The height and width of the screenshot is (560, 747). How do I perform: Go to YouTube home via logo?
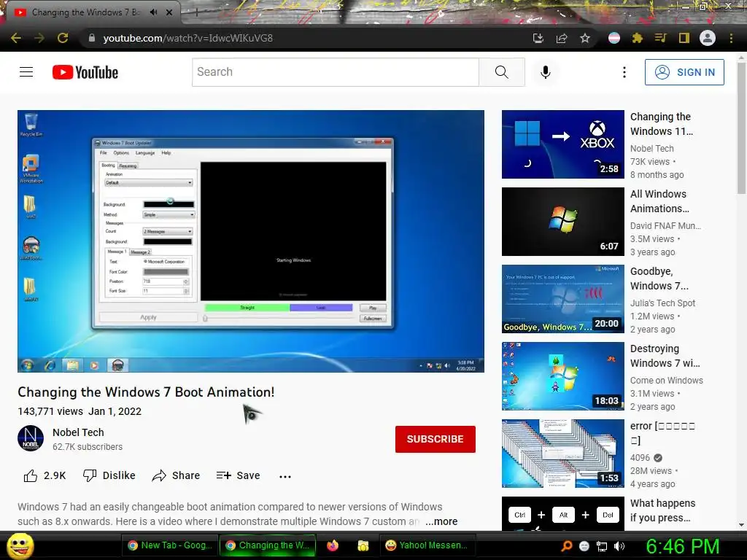pos(85,72)
